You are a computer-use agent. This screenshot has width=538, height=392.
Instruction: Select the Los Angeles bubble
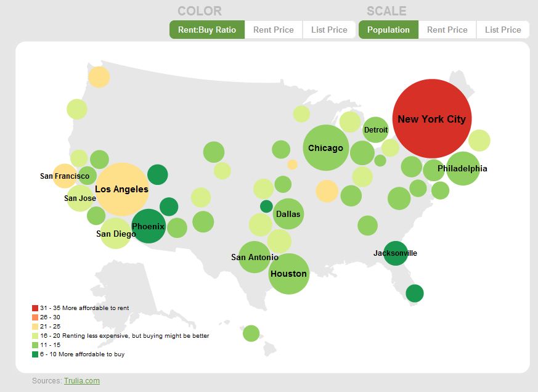click(121, 189)
